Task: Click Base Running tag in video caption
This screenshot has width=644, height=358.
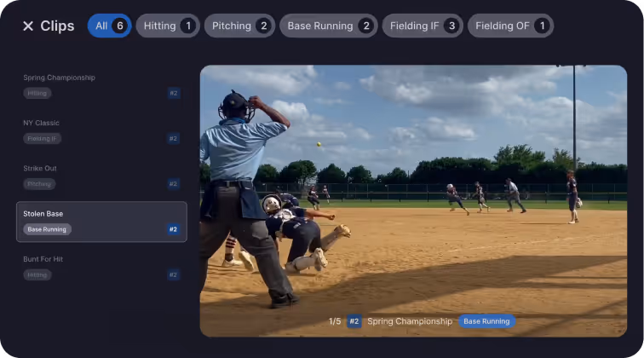Action: tap(486, 321)
